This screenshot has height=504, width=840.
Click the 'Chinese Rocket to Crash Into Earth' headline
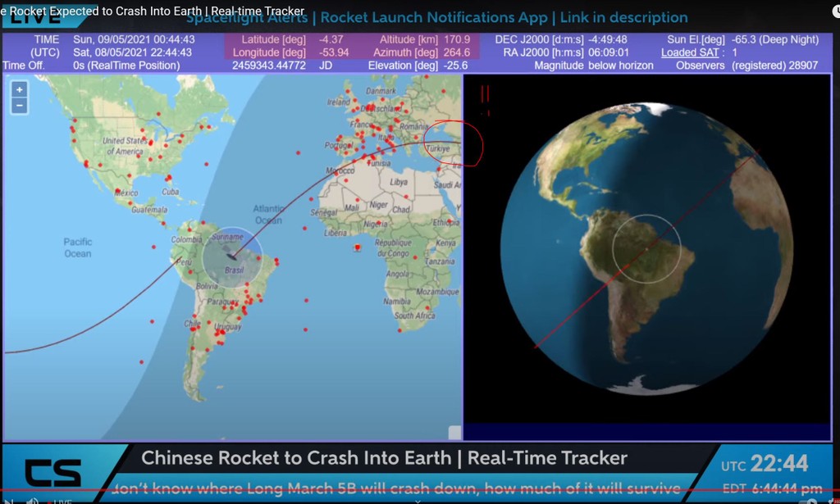(x=296, y=458)
